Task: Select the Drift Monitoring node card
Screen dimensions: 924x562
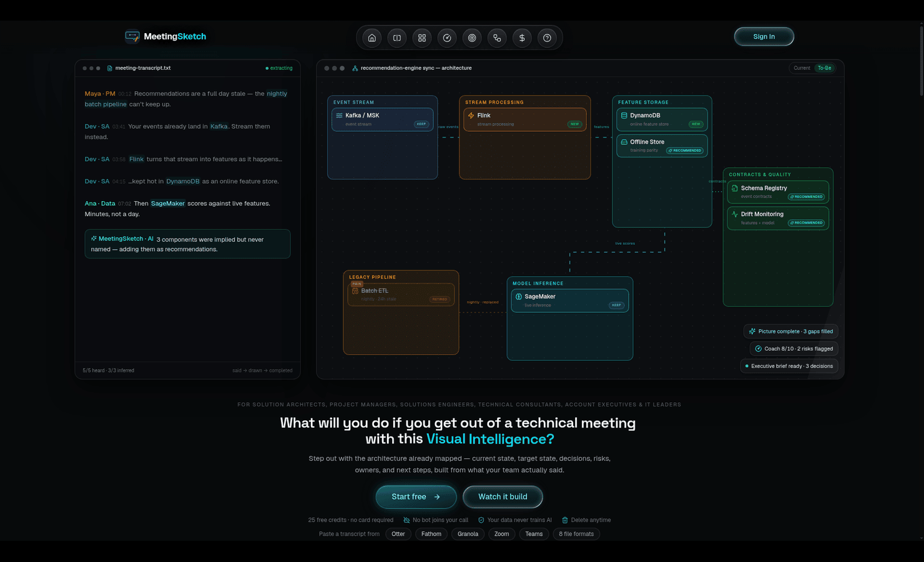Action: click(x=778, y=218)
